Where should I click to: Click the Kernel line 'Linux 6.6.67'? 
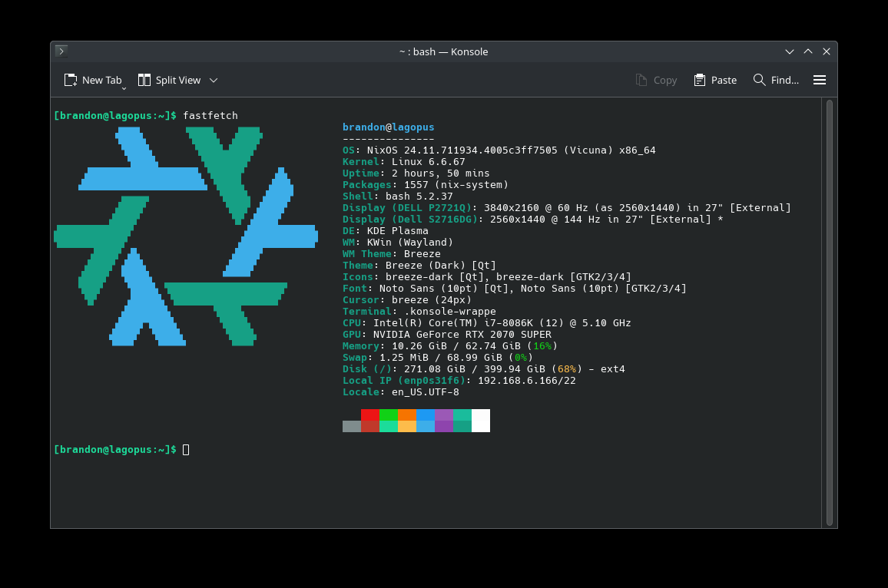(x=404, y=162)
